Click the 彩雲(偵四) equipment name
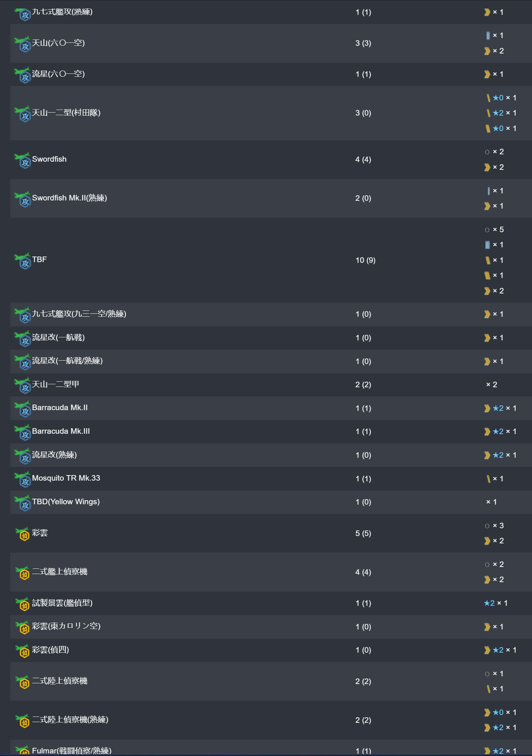This screenshot has height=756, width=532. click(x=51, y=650)
